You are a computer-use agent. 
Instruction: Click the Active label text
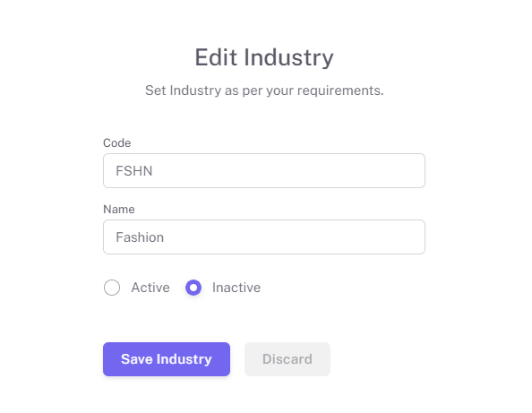point(150,288)
